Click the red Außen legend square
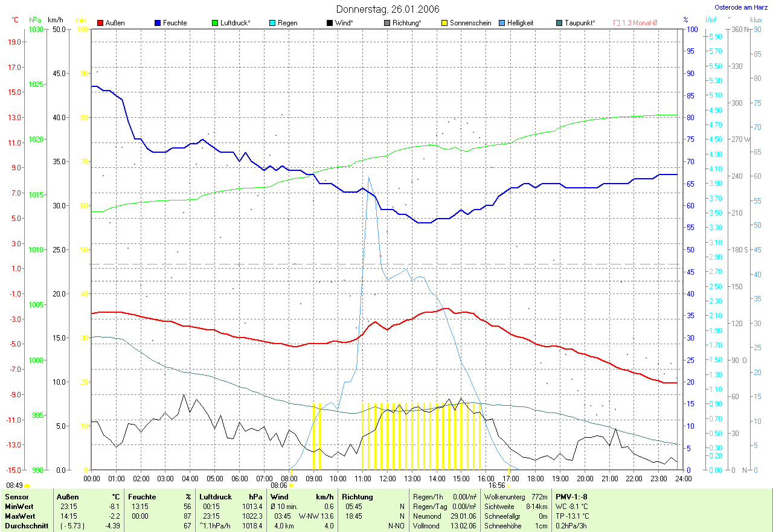Screen dimensions: 773x532 click(100, 23)
